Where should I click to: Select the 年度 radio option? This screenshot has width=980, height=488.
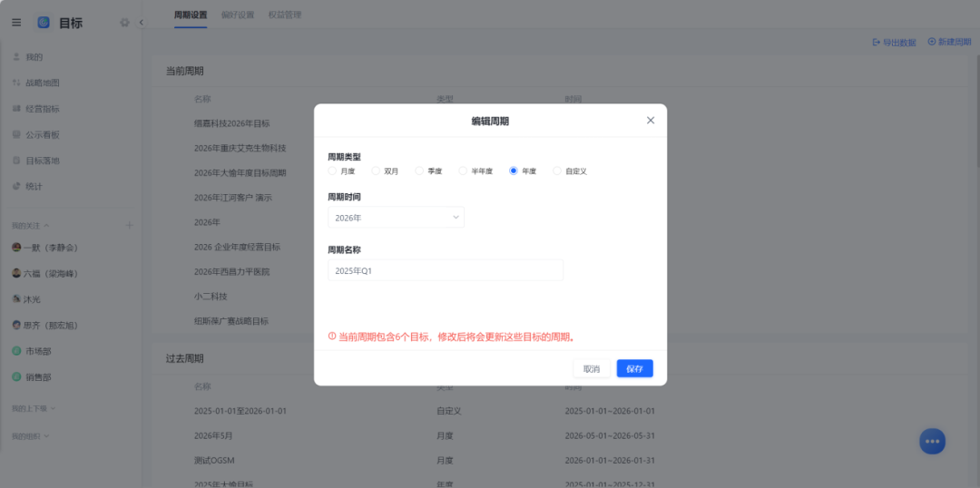click(x=514, y=171)
